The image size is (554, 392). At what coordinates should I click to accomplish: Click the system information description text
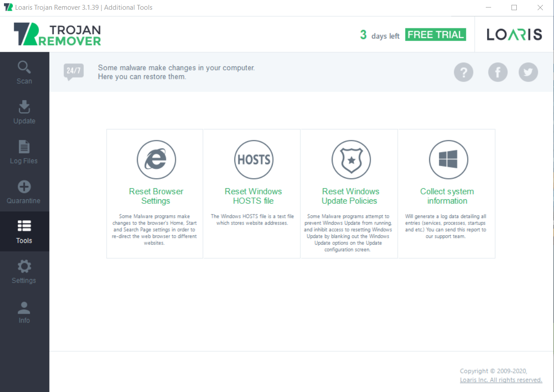click(446, 226)
